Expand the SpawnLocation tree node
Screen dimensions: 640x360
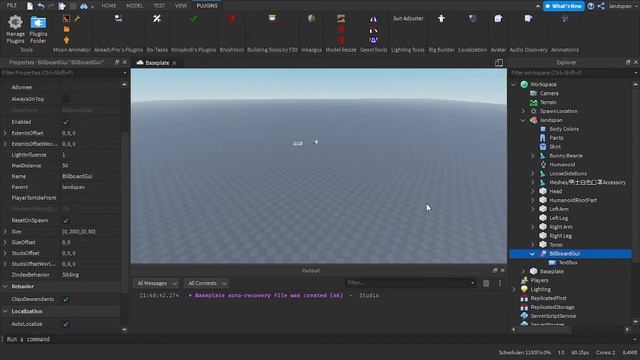pos(523,111)
